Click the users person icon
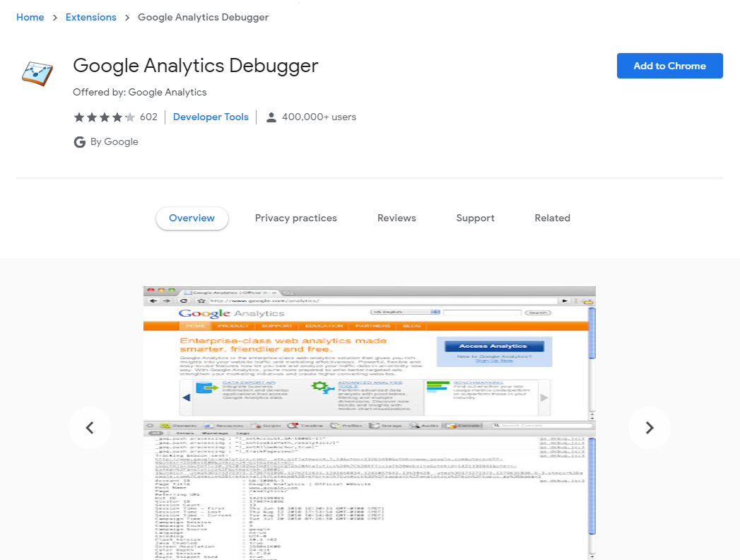 (x=271, y=117)
